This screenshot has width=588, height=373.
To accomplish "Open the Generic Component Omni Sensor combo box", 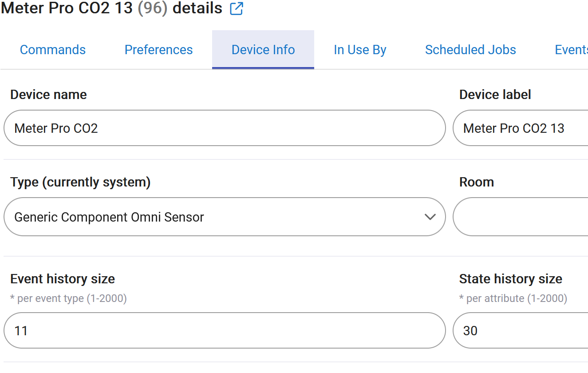I will (x=213, y=217).
